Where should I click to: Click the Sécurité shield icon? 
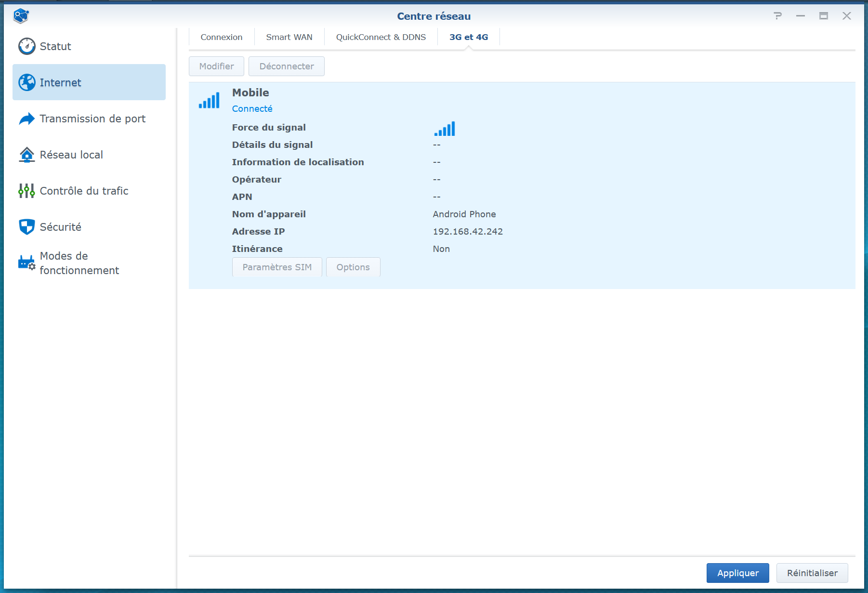pos(27,227)
